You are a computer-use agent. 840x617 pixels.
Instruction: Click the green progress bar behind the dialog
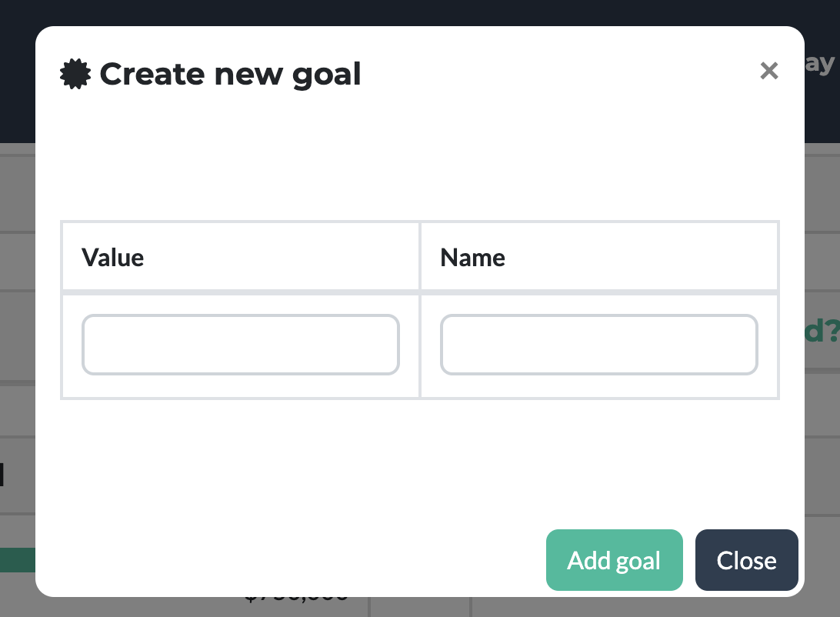(x=18, y=560)
